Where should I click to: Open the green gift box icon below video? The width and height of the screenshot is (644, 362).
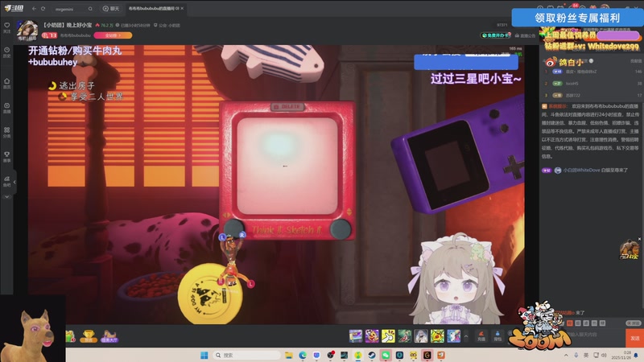tap(70, 336)
